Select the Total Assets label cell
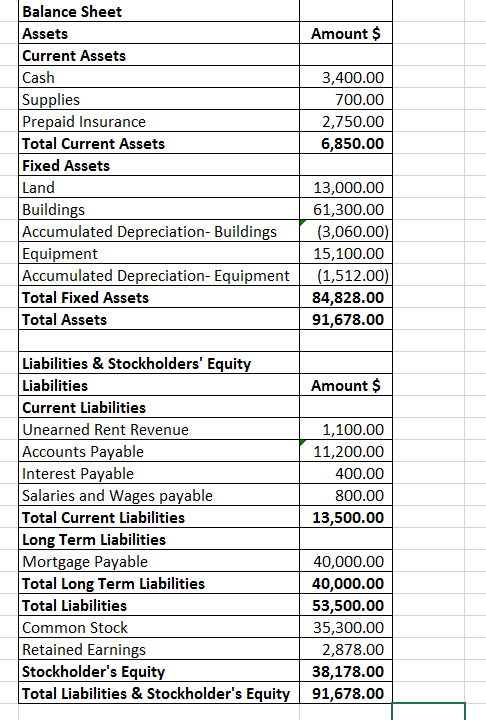 coord(159,319)
